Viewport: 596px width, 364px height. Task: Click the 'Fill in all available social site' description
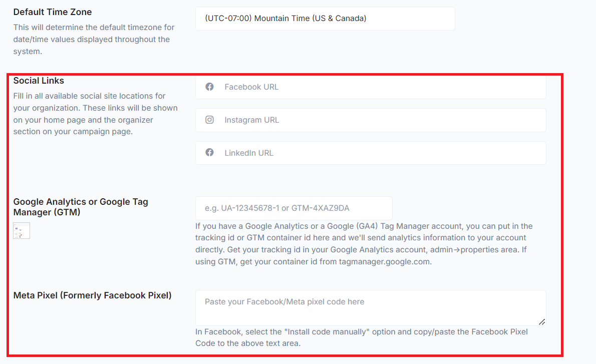tap(95, 114)
